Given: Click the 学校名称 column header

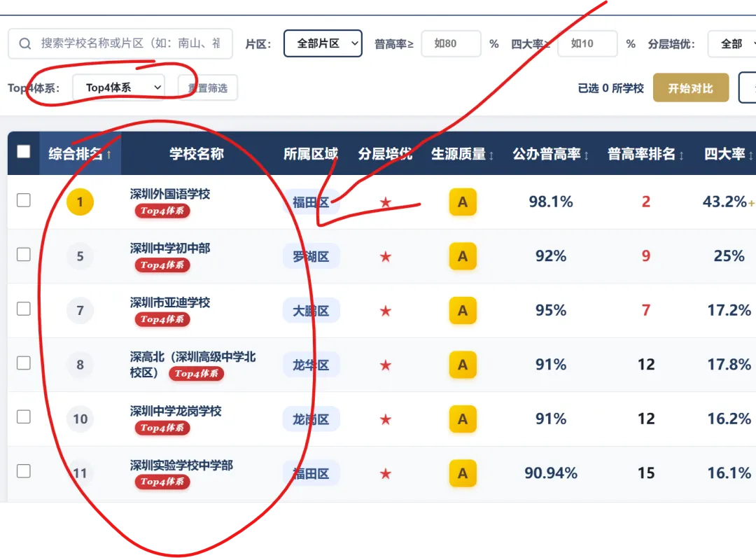Looking at the screenshot, I should coord(197,154).
